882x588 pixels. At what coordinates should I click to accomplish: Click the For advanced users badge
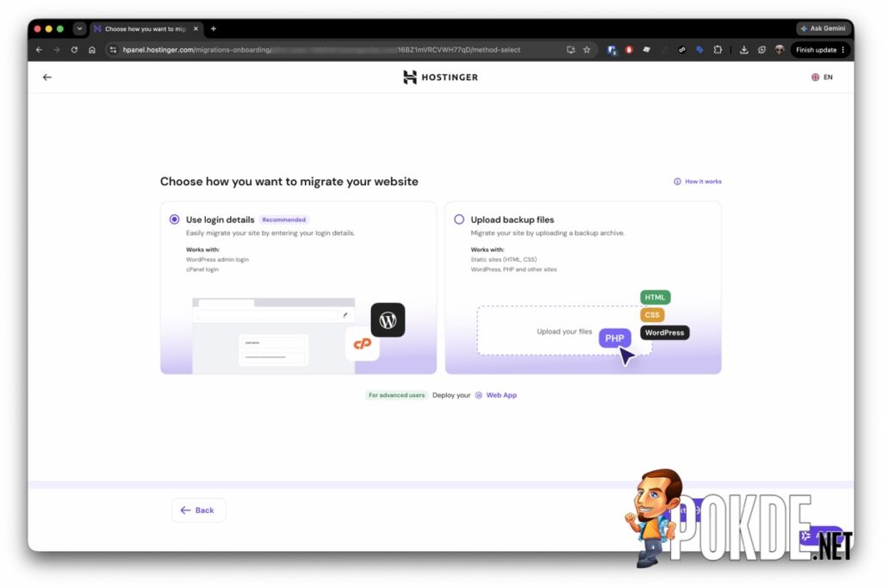click(x=396, y=395)
